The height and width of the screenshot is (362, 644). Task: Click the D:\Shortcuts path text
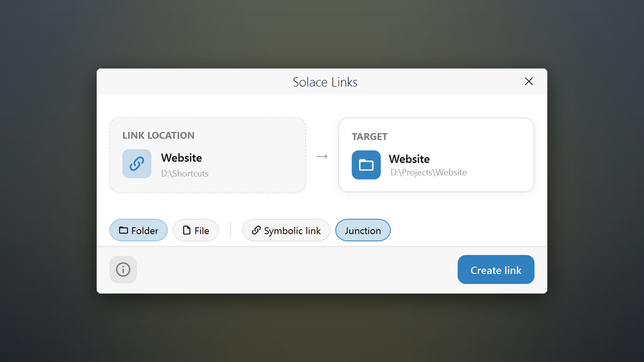[184, 173]
